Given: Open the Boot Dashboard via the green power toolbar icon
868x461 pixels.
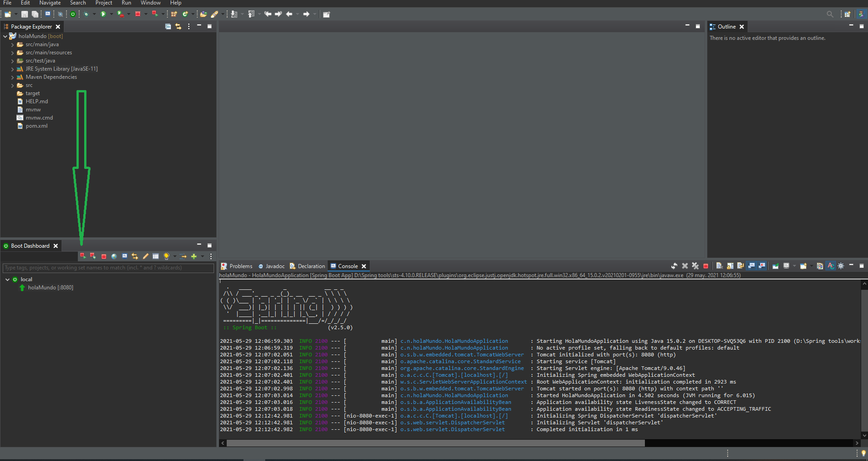Looking at the screenshot, I should (x=73, y=14).
